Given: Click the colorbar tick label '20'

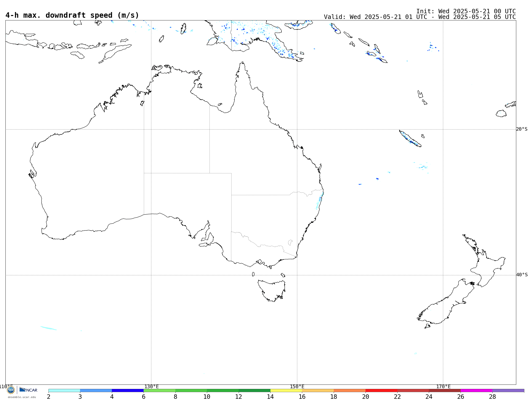Looking at the screenshot, I should point(366,397).
